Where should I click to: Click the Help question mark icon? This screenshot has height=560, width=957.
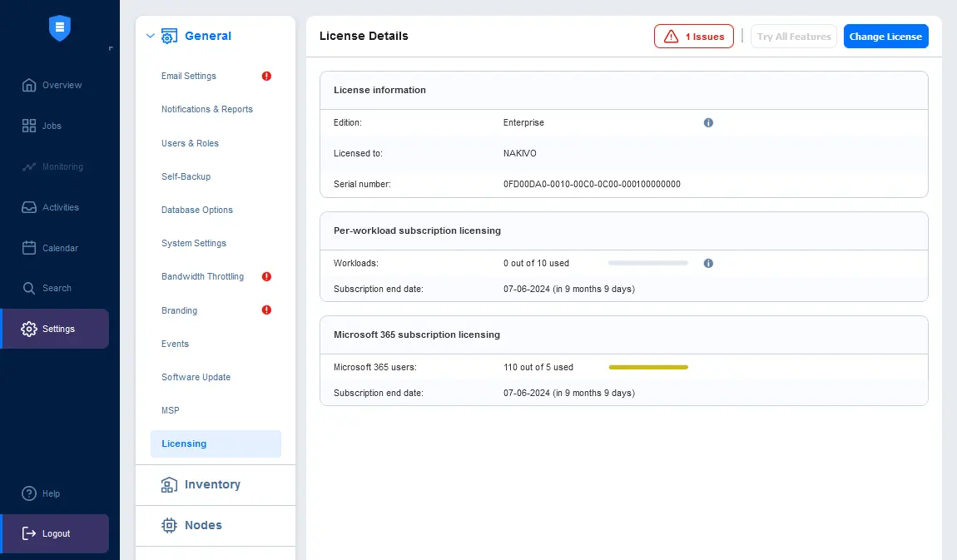pyautogui.click(x=28, y=493)
